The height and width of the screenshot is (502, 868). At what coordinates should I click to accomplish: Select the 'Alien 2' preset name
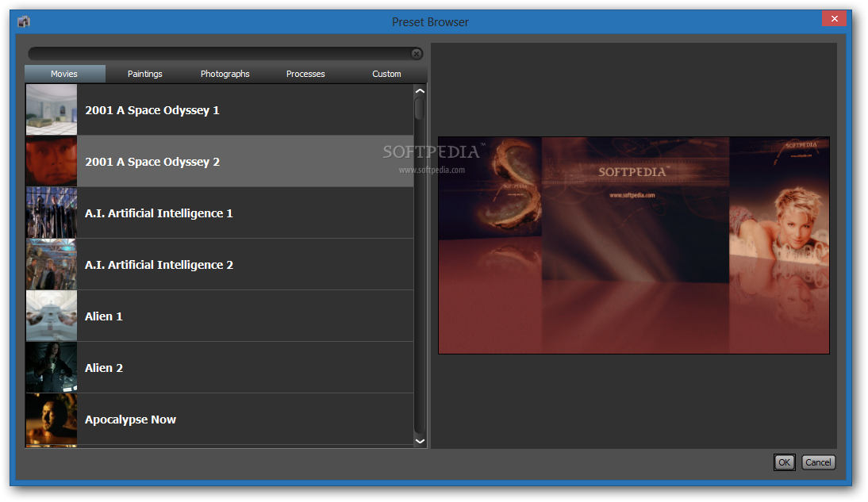point(103,367)
